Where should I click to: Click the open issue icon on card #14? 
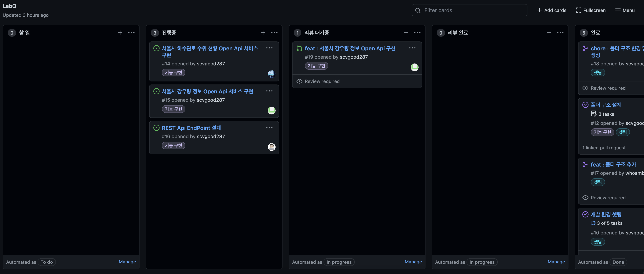(x=156, y=48)
